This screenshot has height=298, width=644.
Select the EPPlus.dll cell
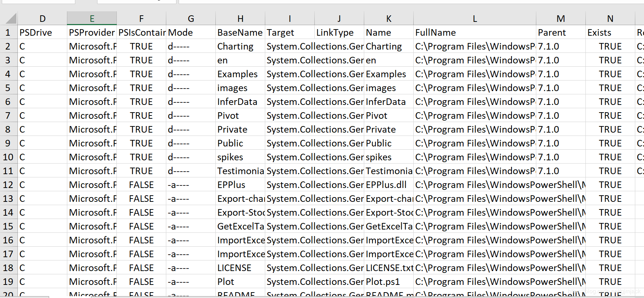[x=389, y=185]
